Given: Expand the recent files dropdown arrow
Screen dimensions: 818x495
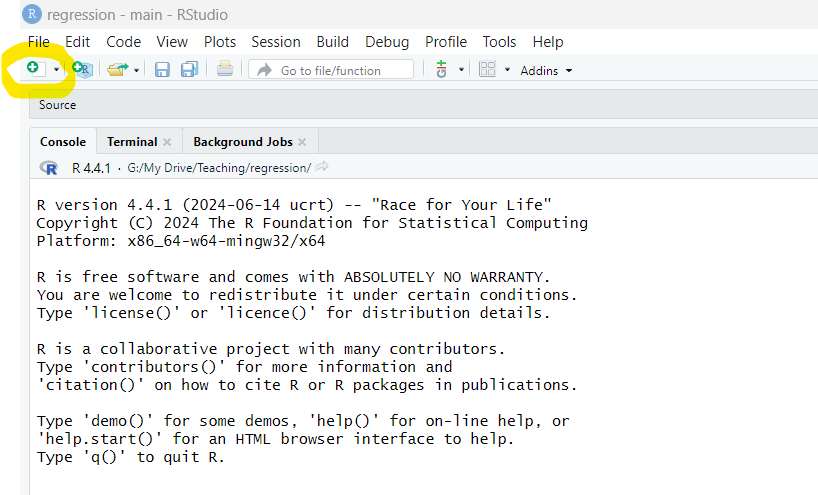Looking at the screenshot, I should click(x=136, y=70).
